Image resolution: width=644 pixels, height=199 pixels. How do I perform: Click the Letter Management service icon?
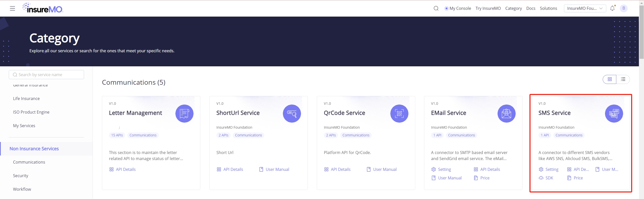pyautogui.click(x=184, y=114)
